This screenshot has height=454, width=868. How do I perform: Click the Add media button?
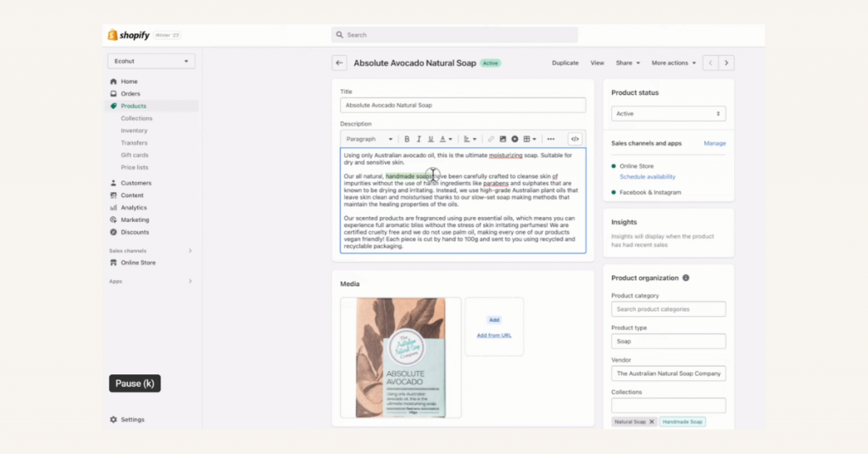point(494,320)
